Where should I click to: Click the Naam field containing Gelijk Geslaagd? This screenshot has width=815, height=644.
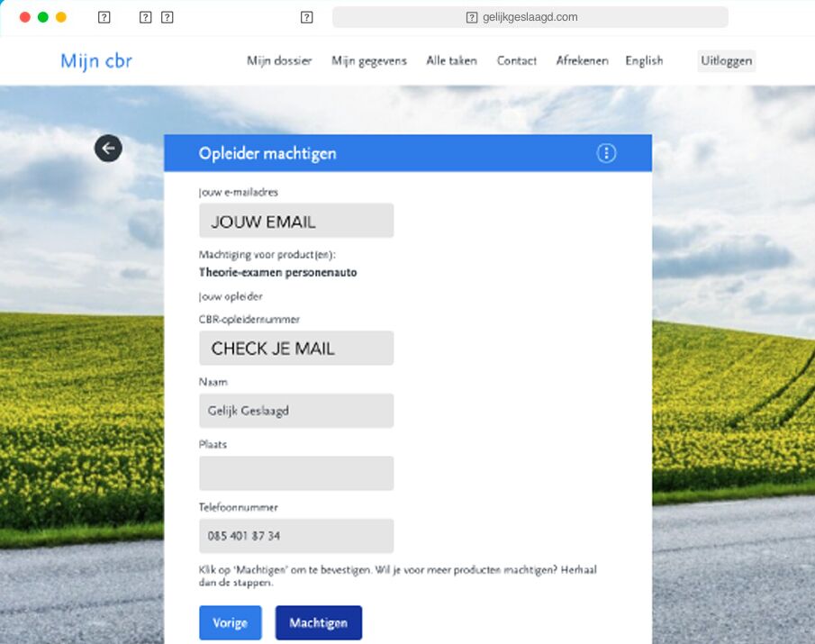296,411
